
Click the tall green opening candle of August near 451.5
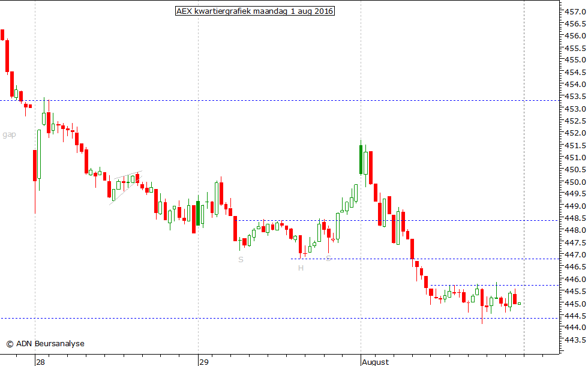(361, 160)
